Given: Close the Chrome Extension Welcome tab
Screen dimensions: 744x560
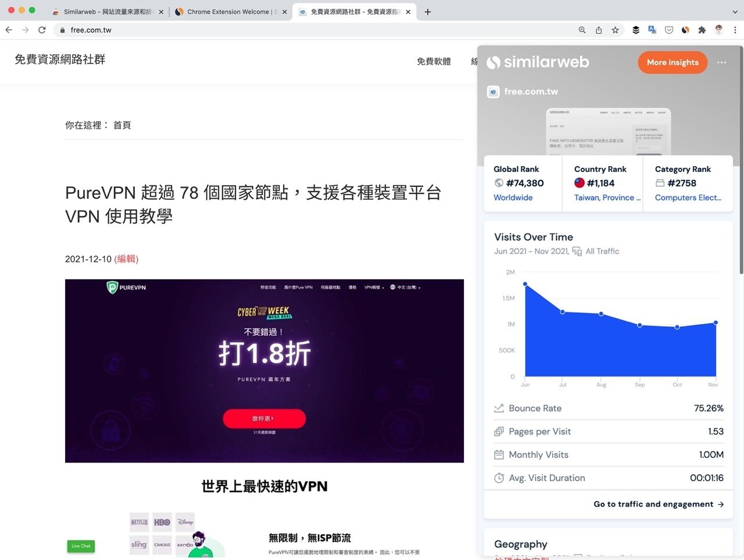Looking at the screenshot, I should point(284,12).
